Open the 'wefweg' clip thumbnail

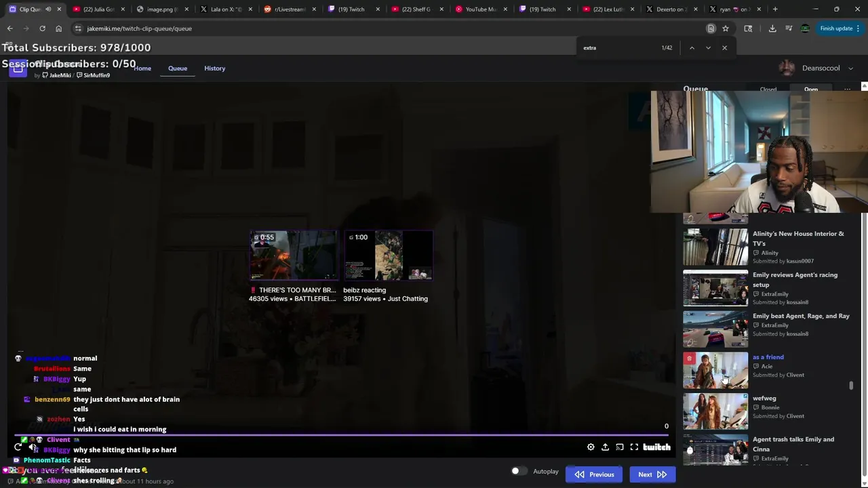pos(715,411)
